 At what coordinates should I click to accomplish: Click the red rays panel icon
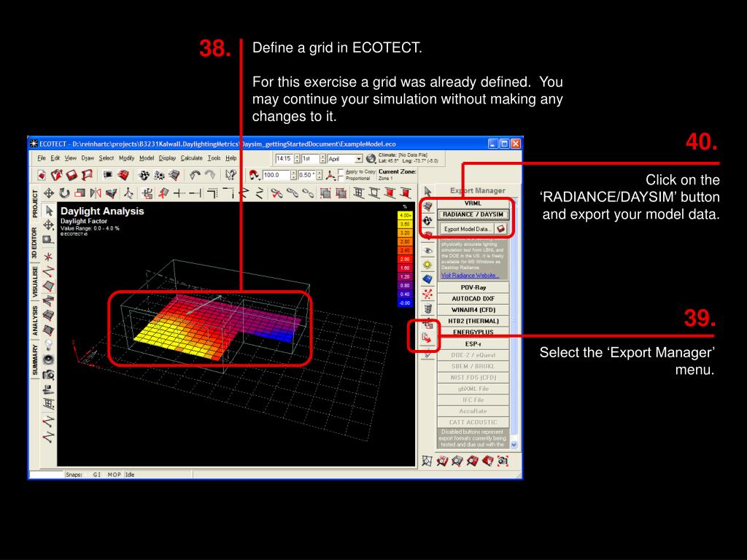(x=427, y=294)
